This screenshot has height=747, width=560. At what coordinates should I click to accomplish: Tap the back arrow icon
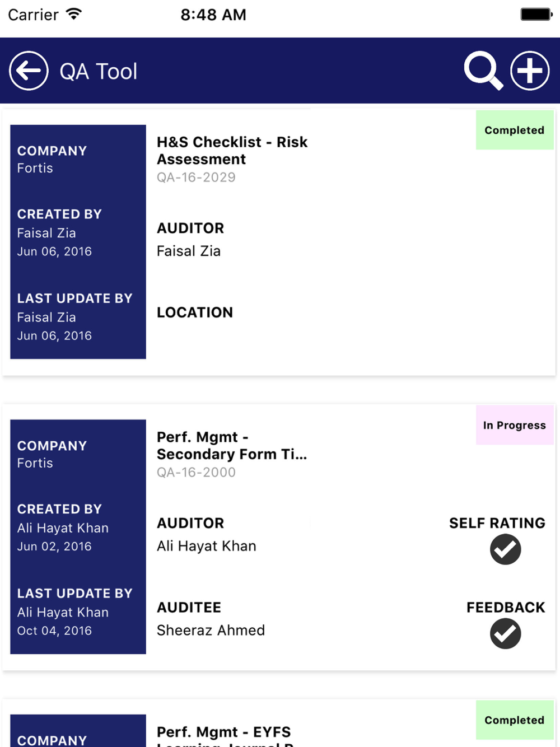(x=29, y=71)
